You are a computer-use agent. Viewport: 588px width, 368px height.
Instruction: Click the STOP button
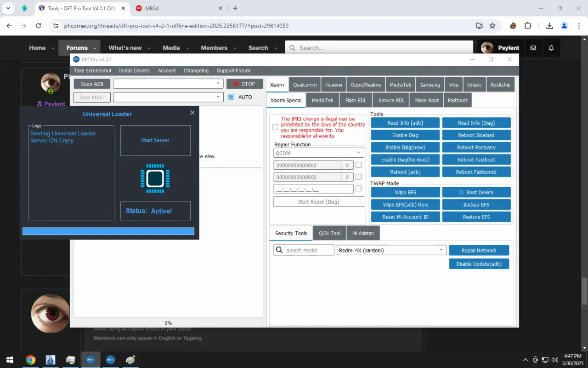[244, 84]
